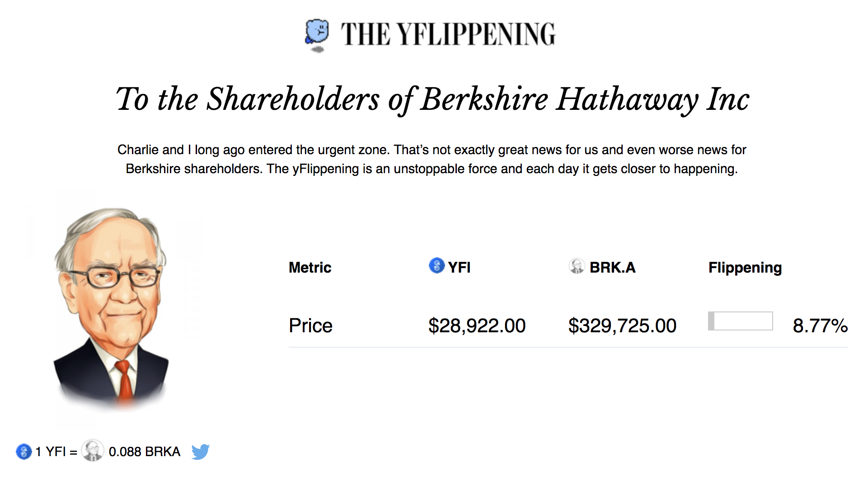Click the Flippening progress bar

pyautogui.click(x=740, y=321)
